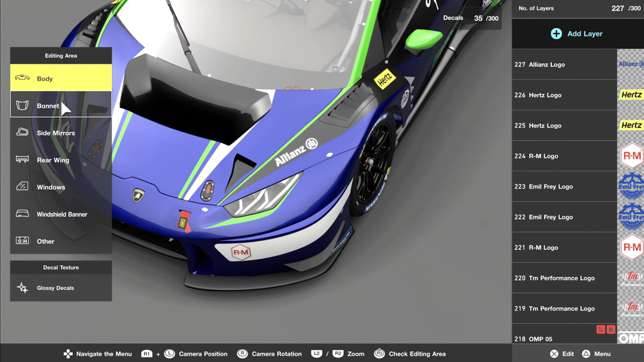Click the OMP thumbnail of layer 218
The image size is (644, 362).
[630, 334]
